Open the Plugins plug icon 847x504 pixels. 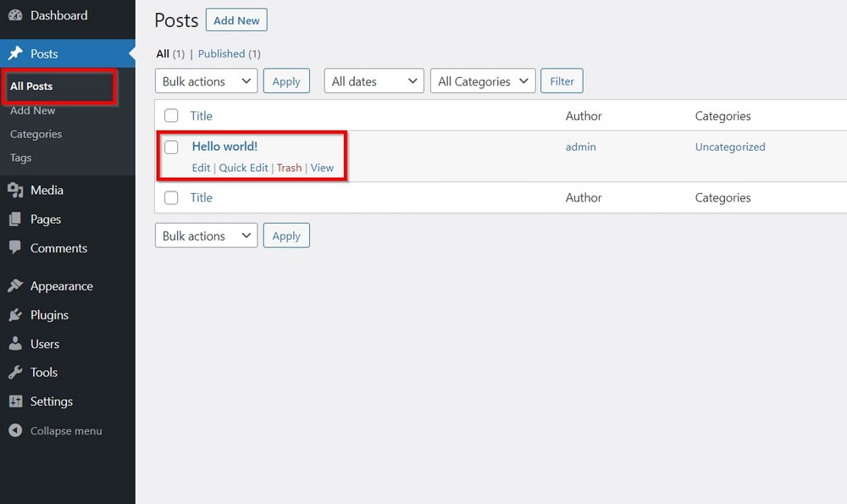(15, 314)
